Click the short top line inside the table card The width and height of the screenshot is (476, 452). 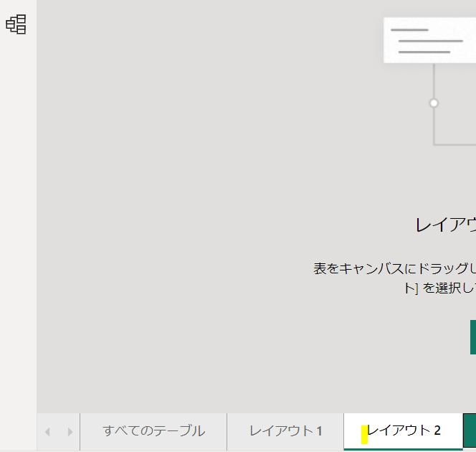pos(409,30)
